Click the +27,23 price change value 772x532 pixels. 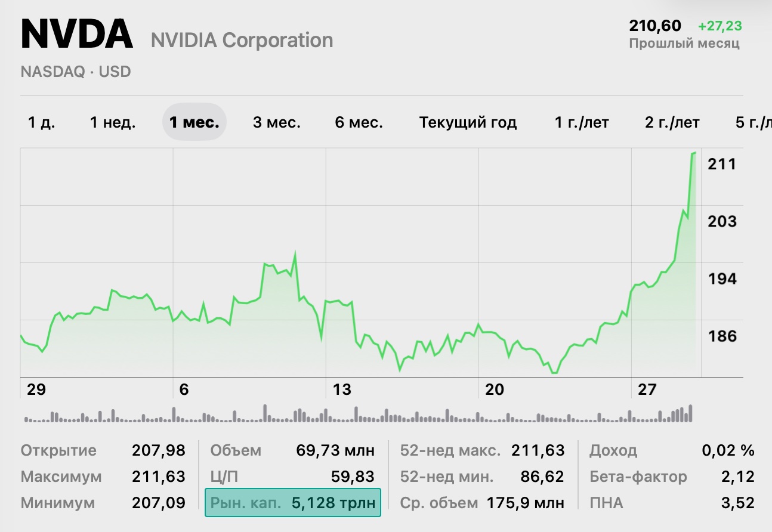tap(719, 26)
